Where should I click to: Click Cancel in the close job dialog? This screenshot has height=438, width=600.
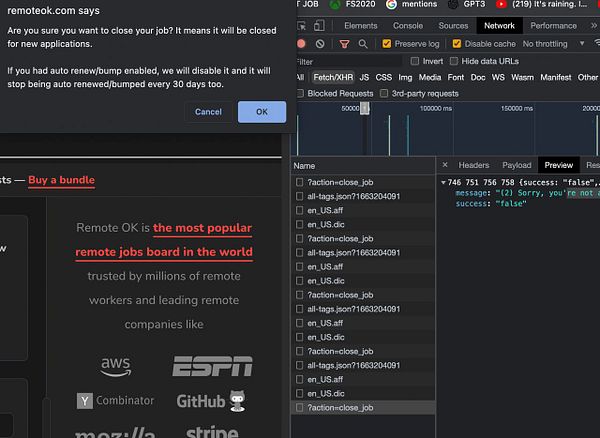tap(208, 112)
